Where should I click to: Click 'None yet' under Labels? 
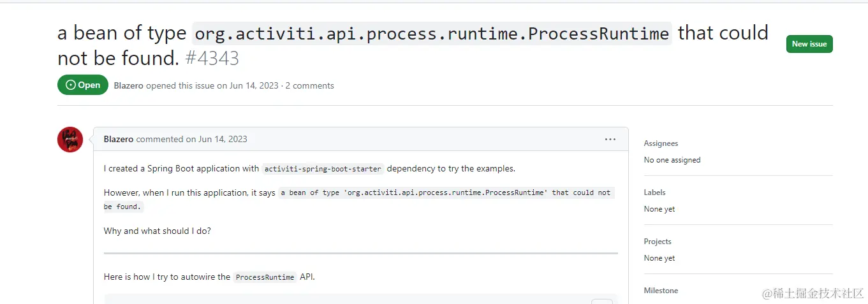(659, 209)
